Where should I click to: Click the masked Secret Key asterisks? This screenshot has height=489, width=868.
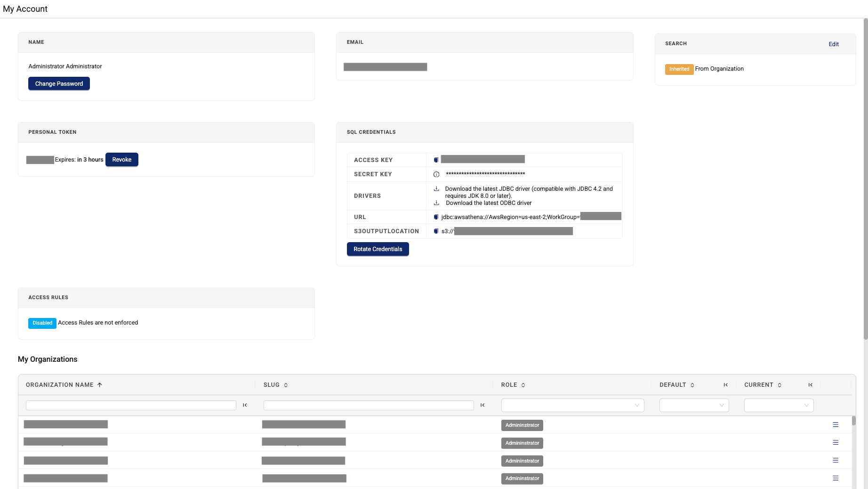tap(485, 174)
